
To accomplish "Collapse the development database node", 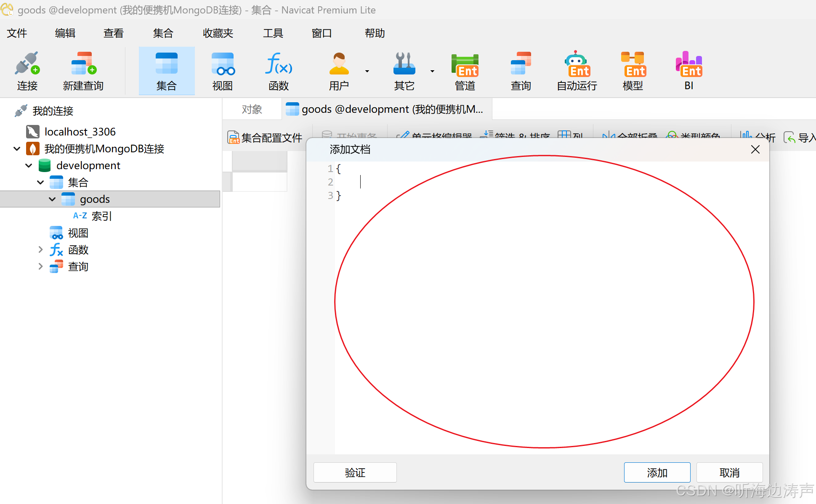I will (x=28, y=165).
